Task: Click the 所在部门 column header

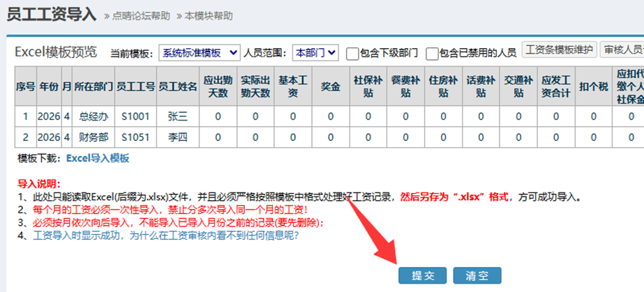Action: [x=93, y=86]
